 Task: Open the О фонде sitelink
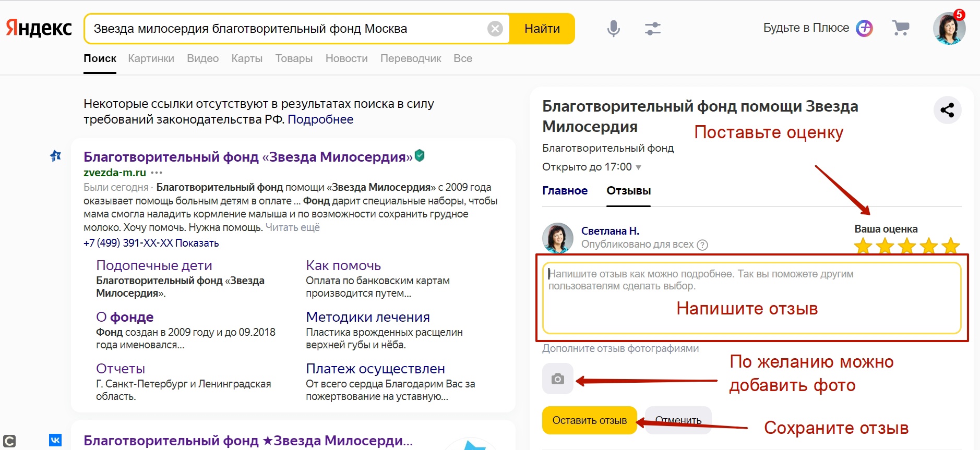(x=125, y=317)
